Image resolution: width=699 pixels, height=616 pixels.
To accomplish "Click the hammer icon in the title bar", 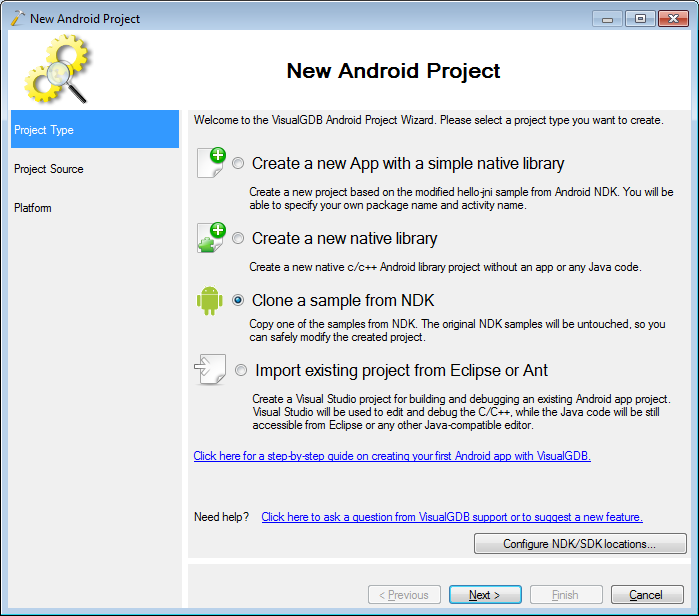I will point(18,18).
